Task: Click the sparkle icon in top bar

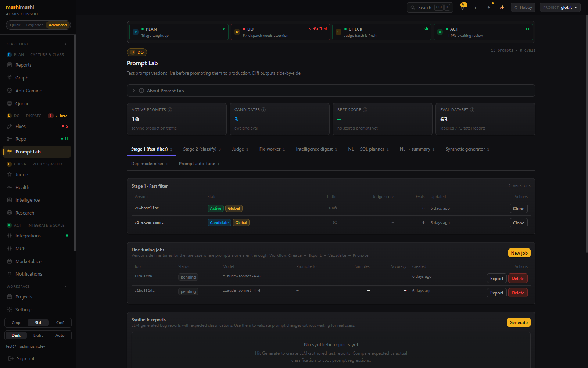Action: click(489, 7)
